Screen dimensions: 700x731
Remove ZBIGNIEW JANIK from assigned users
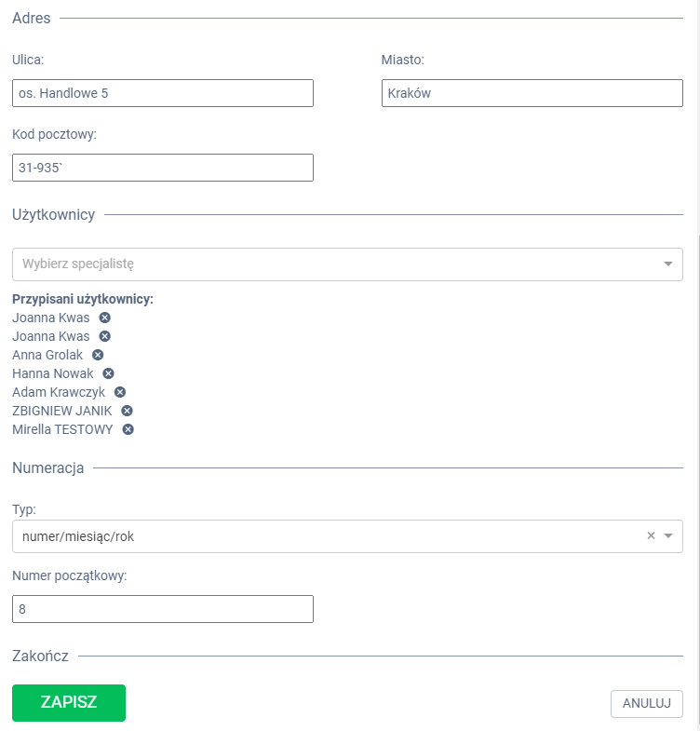pyautogui.click(x=128, y=411)
